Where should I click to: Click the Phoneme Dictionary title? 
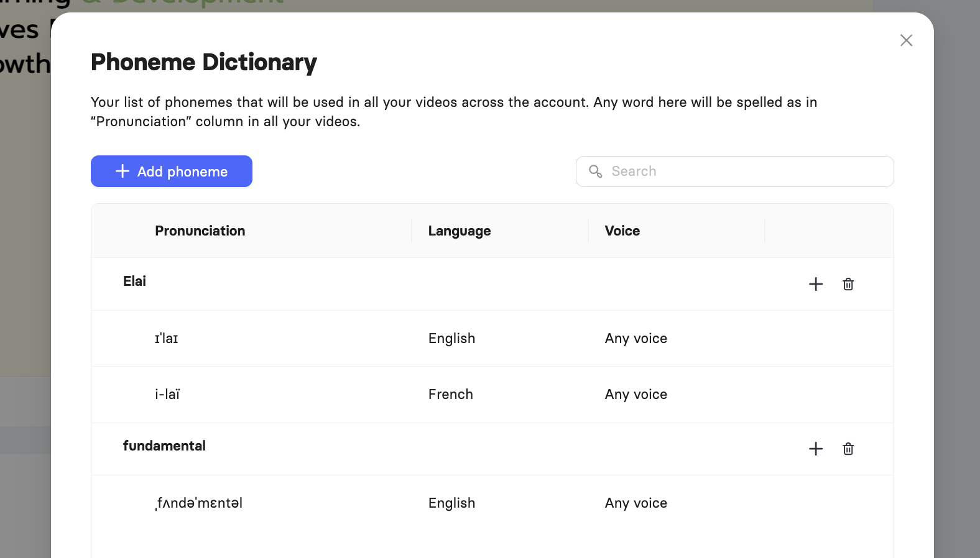pyautogui.click(x=204, y=63)
